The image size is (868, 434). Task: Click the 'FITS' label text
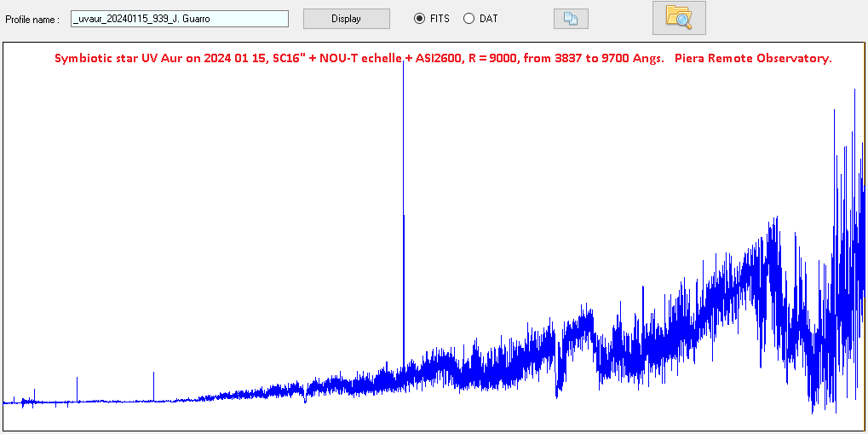[440, 19]
